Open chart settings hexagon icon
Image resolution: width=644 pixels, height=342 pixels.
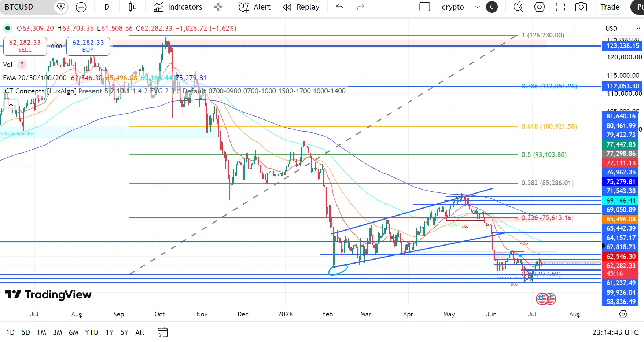click(x=539, y=7)
